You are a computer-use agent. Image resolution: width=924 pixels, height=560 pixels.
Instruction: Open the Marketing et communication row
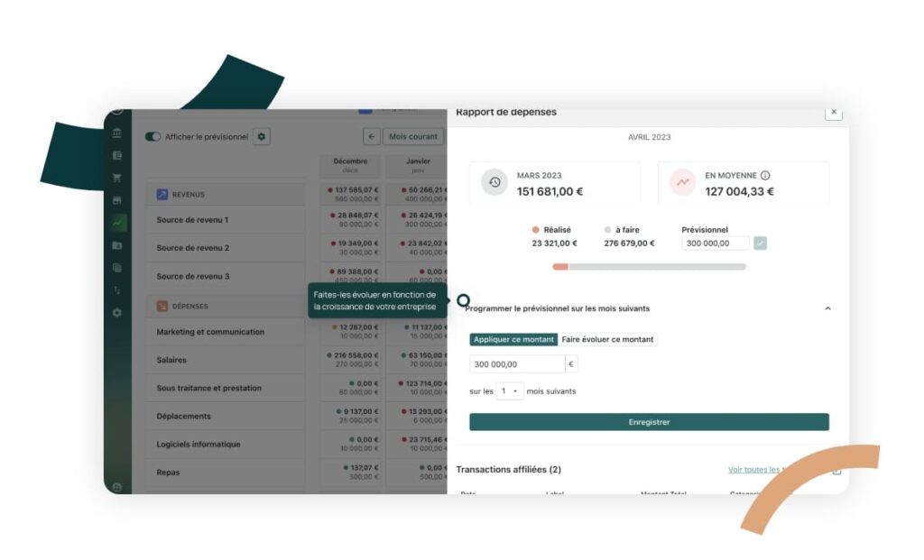225,332
